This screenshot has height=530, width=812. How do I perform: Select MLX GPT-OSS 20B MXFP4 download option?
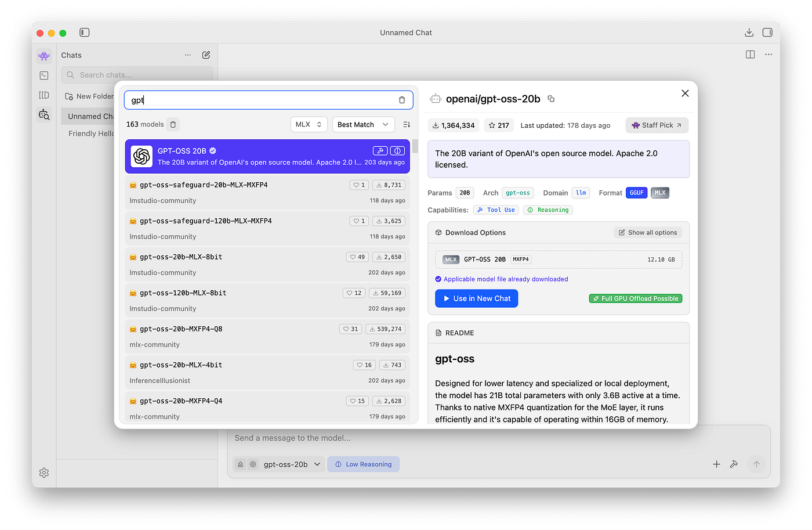[x=559, y=259]
